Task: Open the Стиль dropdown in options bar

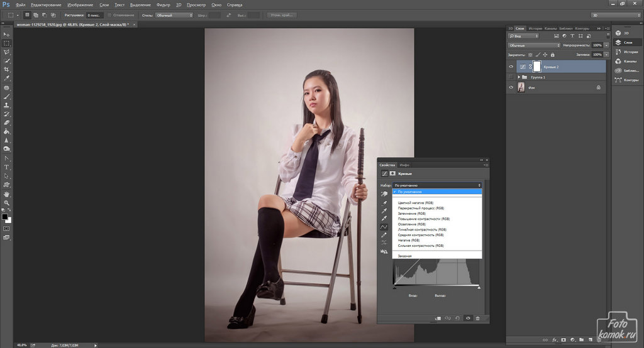Action: click(174, 15)
